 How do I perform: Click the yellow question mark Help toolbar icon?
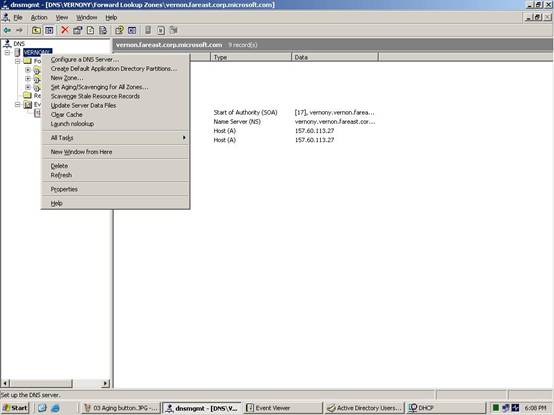(119, 30)
